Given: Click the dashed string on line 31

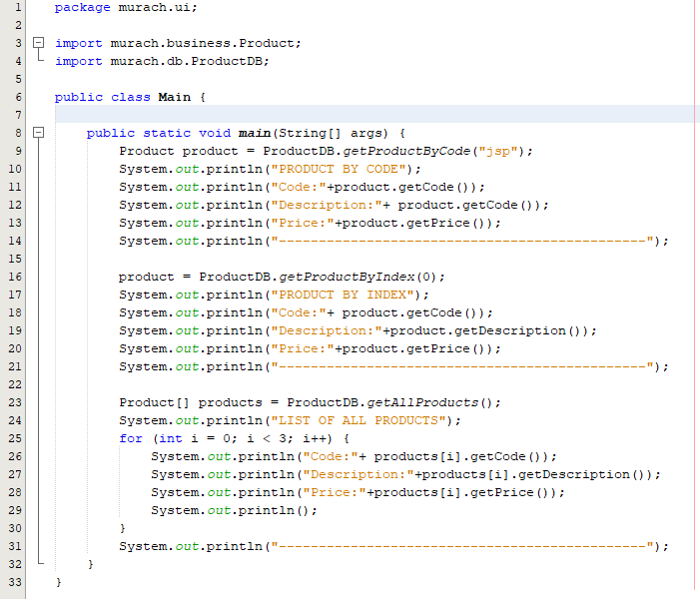Looking at the screenshot, I should coord(463,546).
